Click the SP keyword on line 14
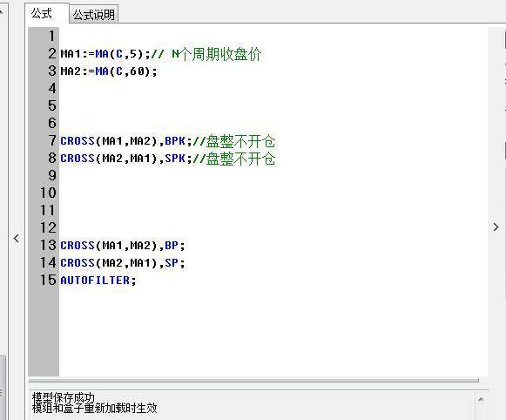 click(x=172, y=263)
